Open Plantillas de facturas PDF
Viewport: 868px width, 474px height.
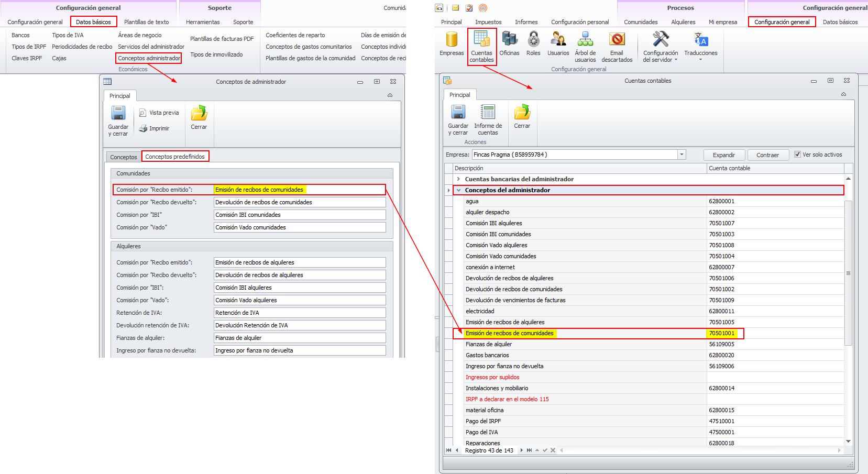pyautogui.click(x=222, y=39)
